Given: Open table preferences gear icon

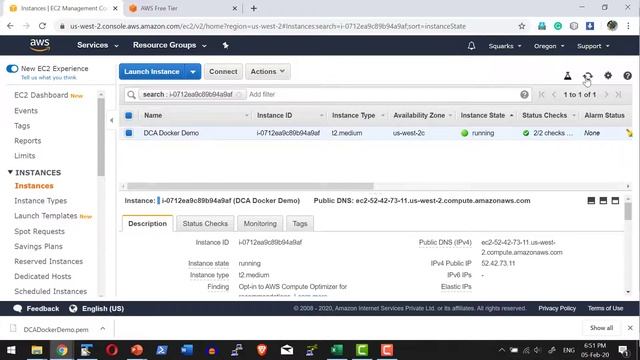Looking at the screenshot, I should click(x=608, y=76).
